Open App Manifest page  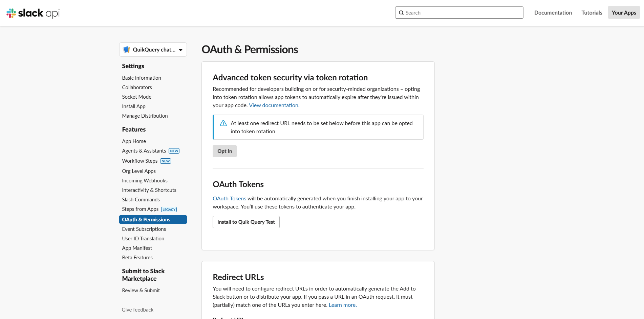coord(137,248)
